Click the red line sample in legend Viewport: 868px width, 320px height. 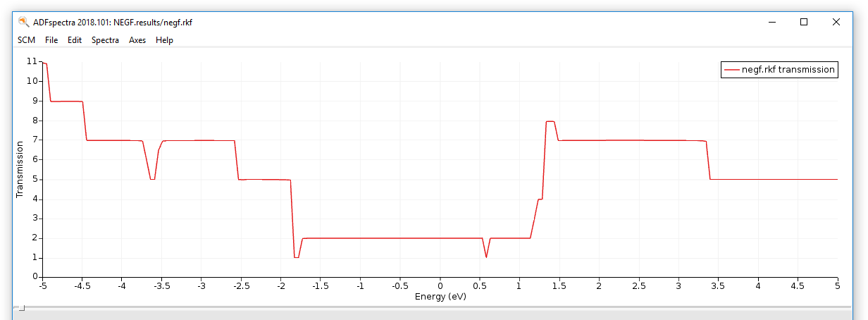point(731,70)
